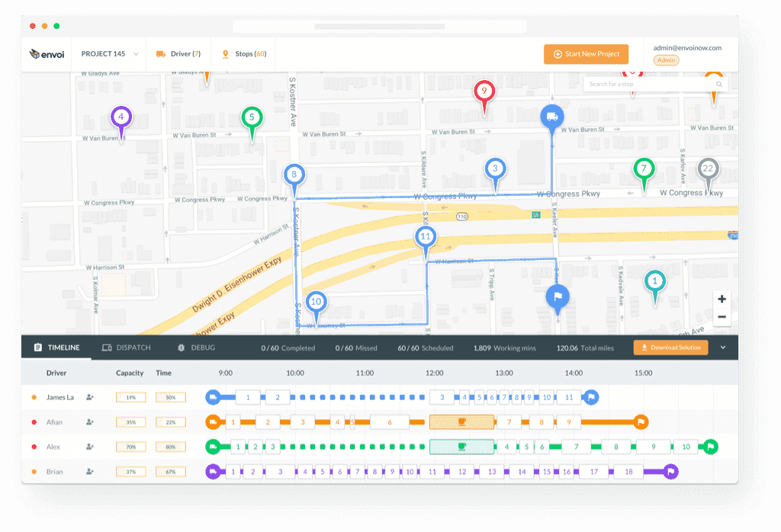Image resolution: width=781 pixels, height=532 pixels.
Task: Click the green start truck icon in Alex's timeline
Action: [213, 447]
